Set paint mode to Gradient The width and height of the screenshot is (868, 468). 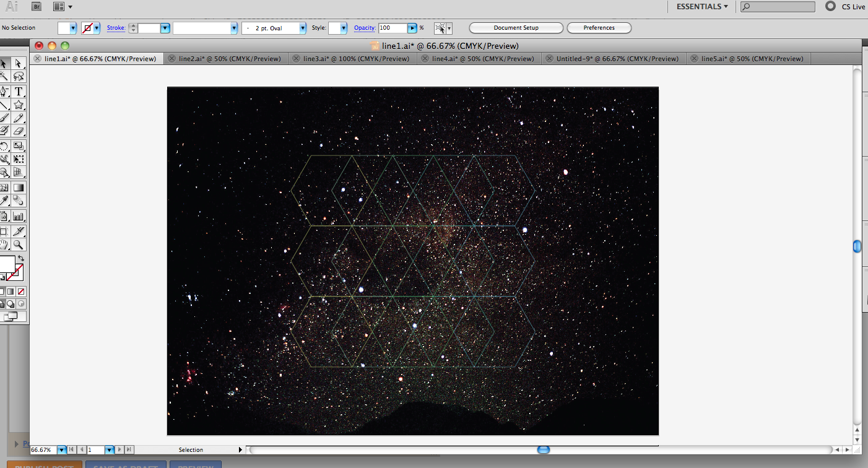[x=11, y=292]
